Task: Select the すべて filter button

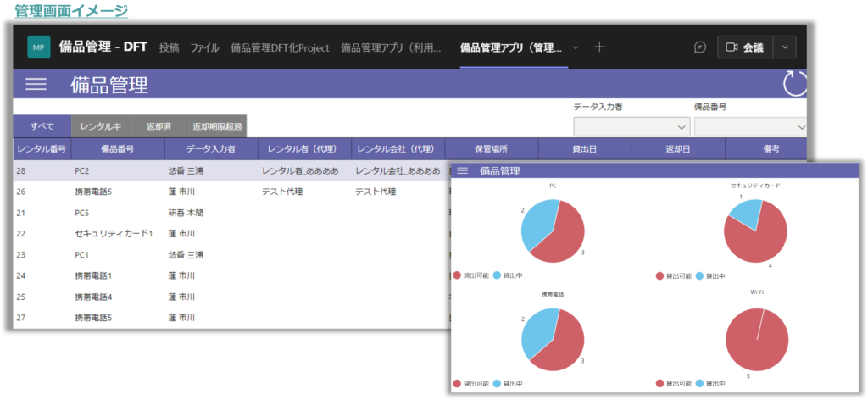Action: click(x=42, y=126)
